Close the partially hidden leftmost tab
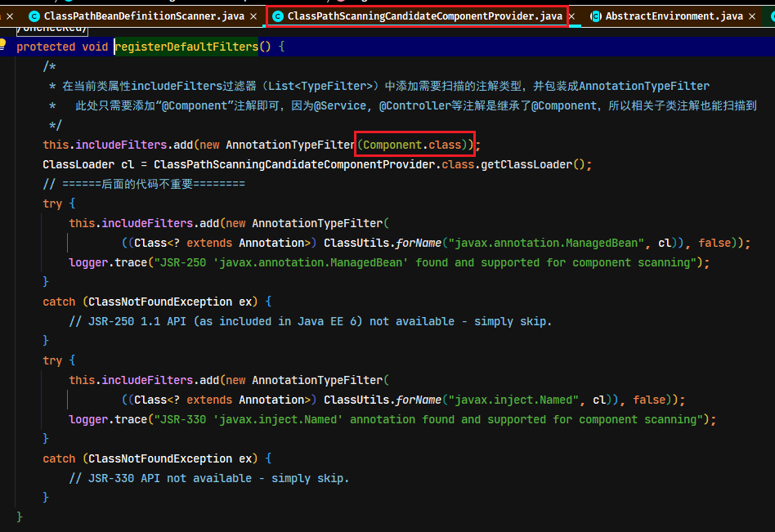This screenshot has width=775, height=532. tap(10, 16)
